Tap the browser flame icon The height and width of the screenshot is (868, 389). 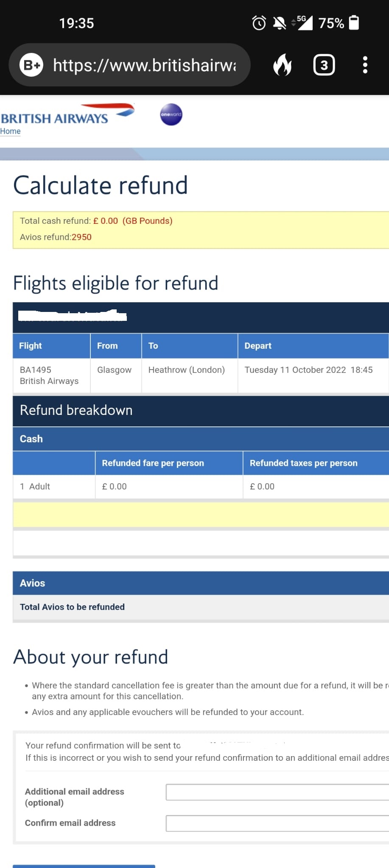coord(282,65)
